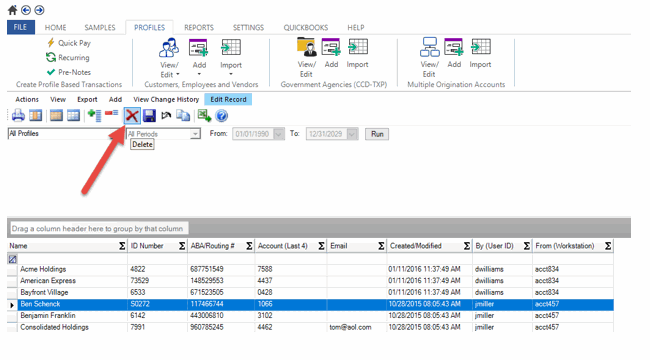Viewport: 650px width, 360px height.
Task: Open the View Change History menu
Action: tap(166, 100)
